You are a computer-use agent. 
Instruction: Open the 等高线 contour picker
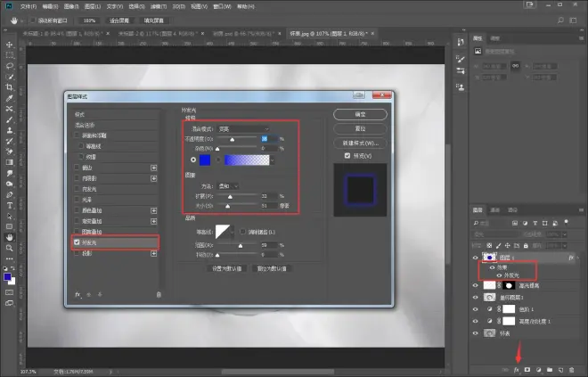225,232
